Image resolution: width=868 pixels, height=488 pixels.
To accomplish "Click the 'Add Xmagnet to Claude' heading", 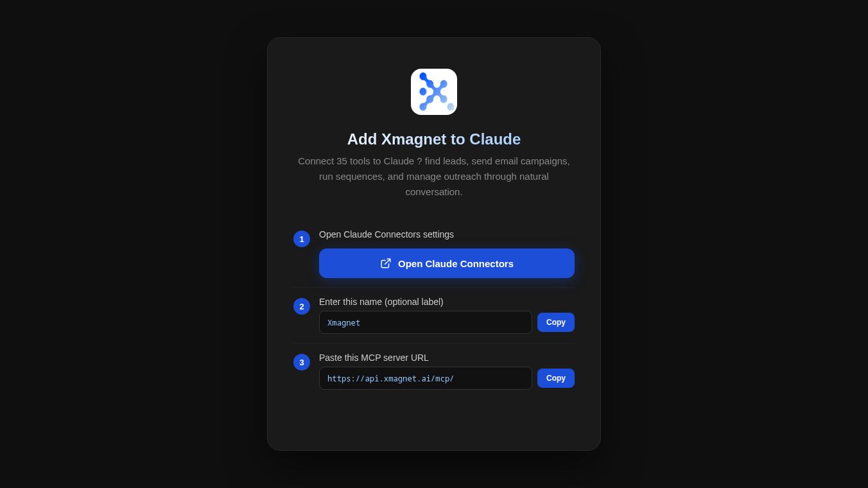I will (434, 139).
